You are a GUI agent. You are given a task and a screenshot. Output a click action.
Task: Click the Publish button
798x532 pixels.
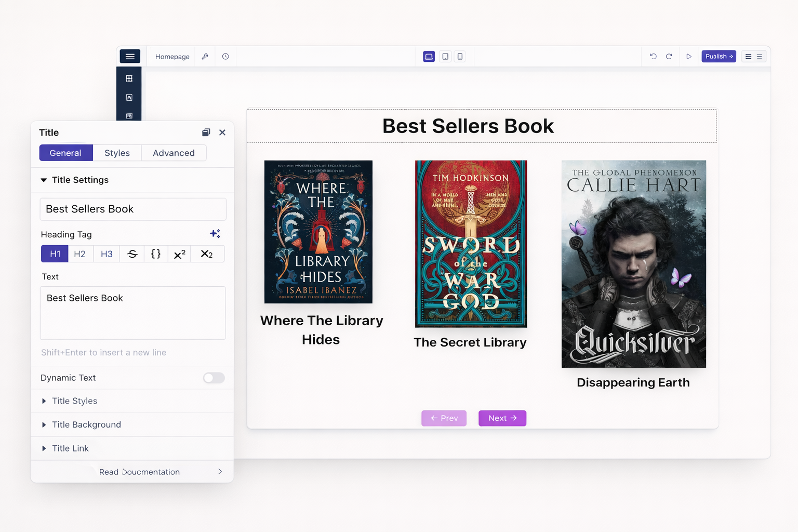point(719,57)
